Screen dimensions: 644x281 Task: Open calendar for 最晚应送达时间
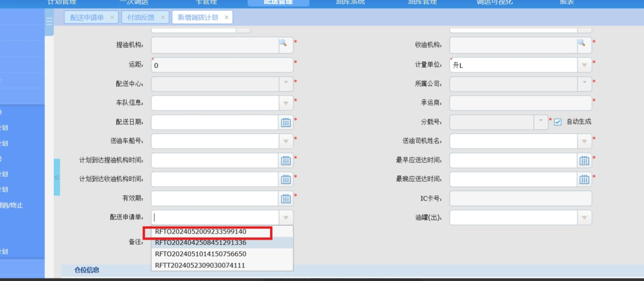click(x=584, y=179)
